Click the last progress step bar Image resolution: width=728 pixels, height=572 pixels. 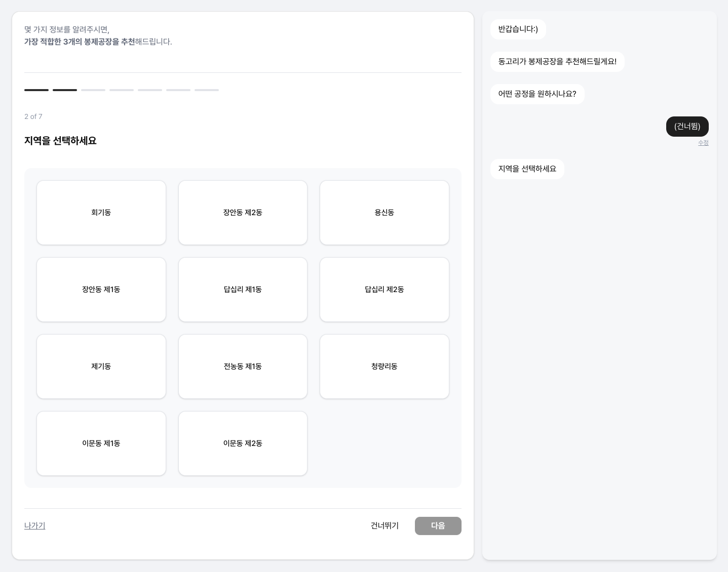pyautogui.click(x=207, y=90)
